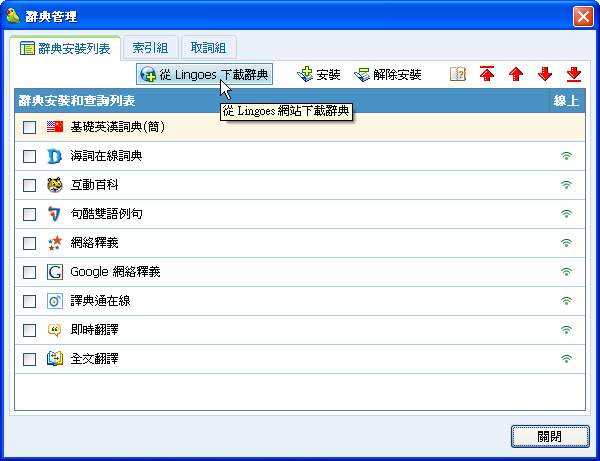Click 解除安裝 uninstall button
600x461 pixels.
pos(388,74)
